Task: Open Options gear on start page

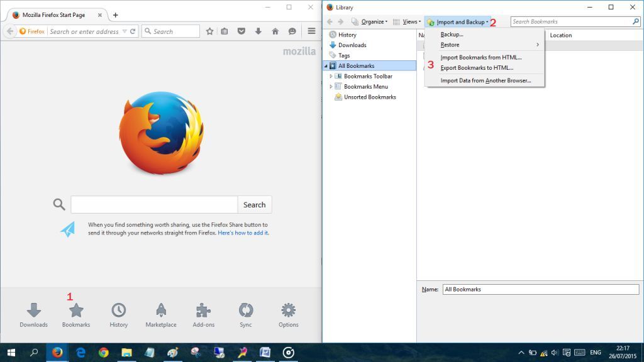Action: click(288, 315)
